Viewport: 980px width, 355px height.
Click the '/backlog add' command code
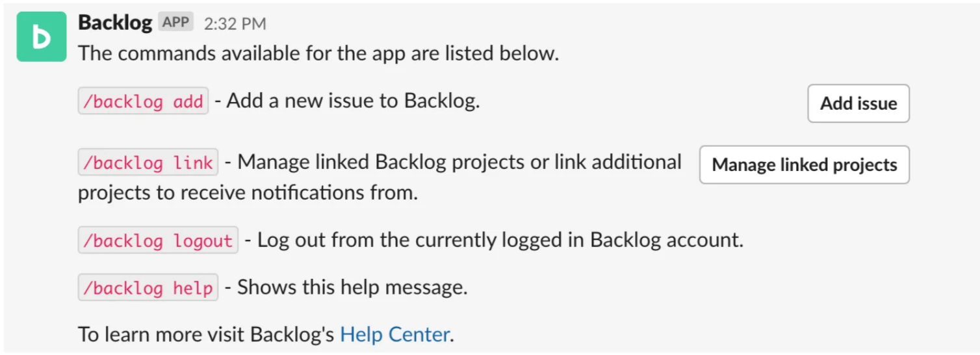tap(143, 102)
